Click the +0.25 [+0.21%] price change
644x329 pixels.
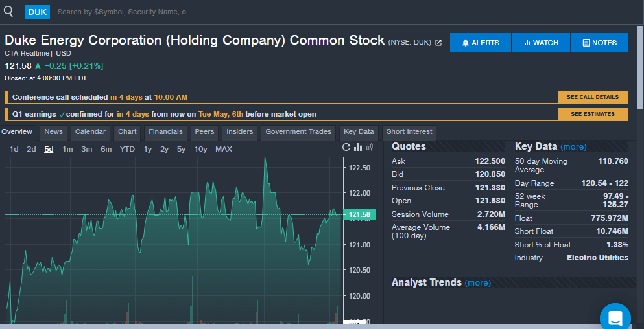(73, 65)
